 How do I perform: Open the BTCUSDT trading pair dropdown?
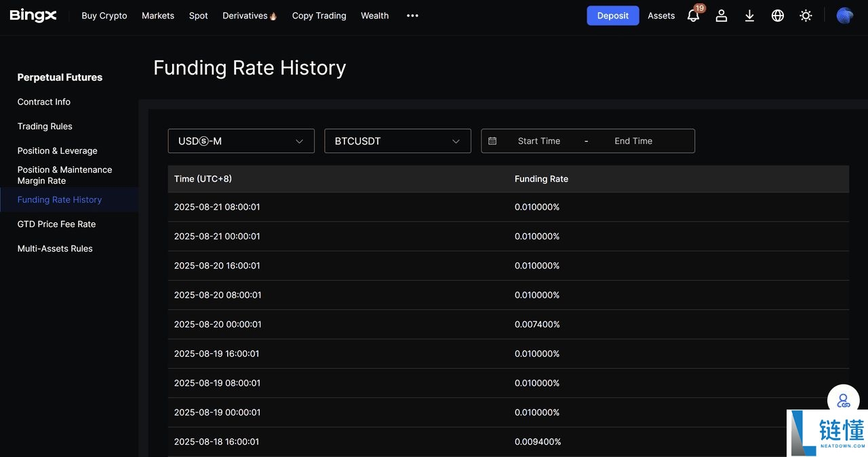coord(397,141)
